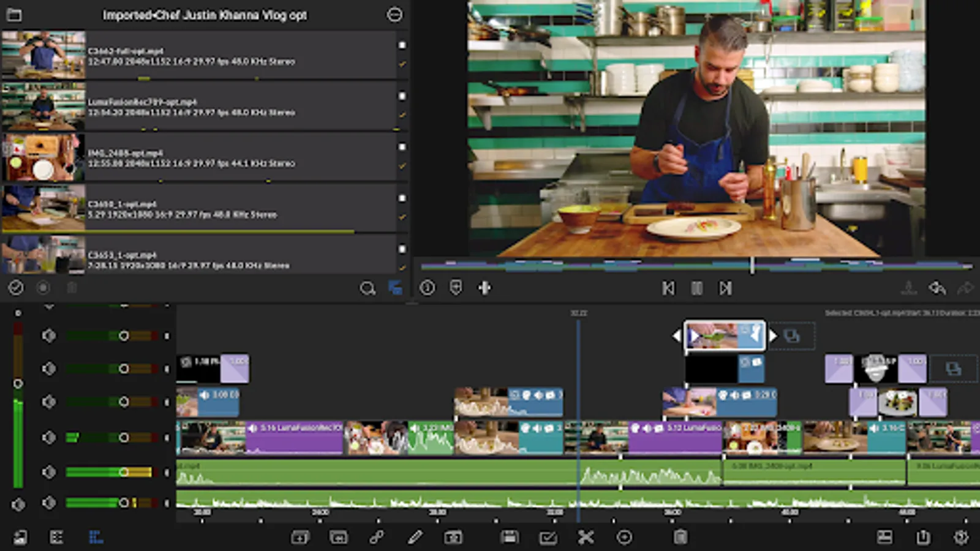
Task: Jump to the previous edit point
Action: [668, 288]
